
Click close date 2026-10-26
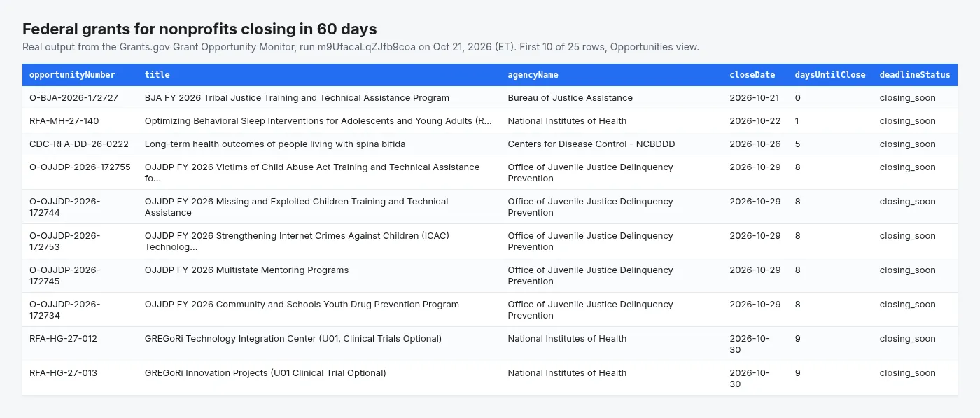click(755, 144)
